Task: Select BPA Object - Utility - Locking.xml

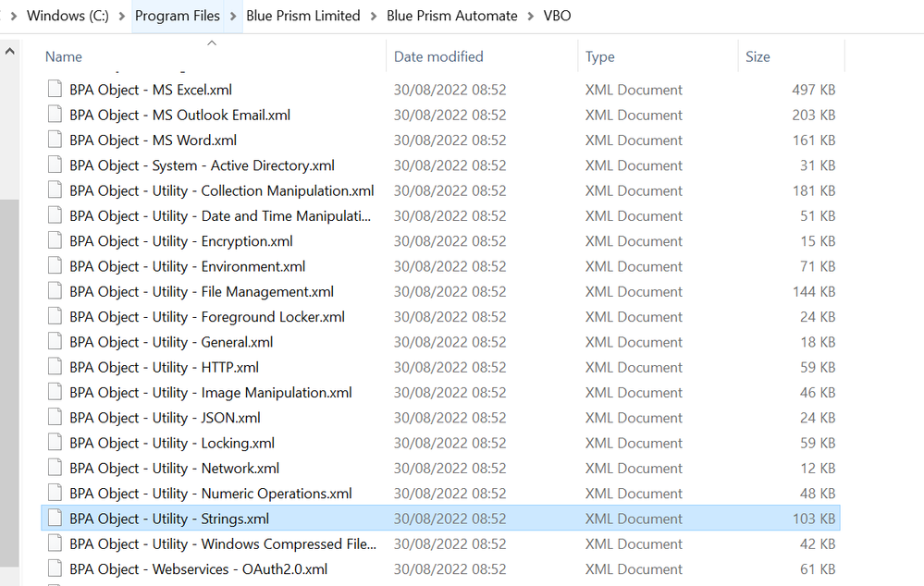Action: (171, 443)
